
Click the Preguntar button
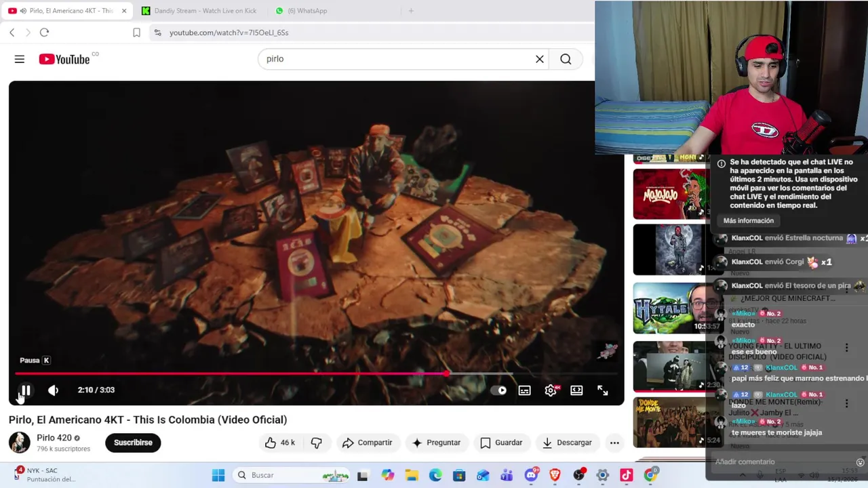click(x=436, y=443)
